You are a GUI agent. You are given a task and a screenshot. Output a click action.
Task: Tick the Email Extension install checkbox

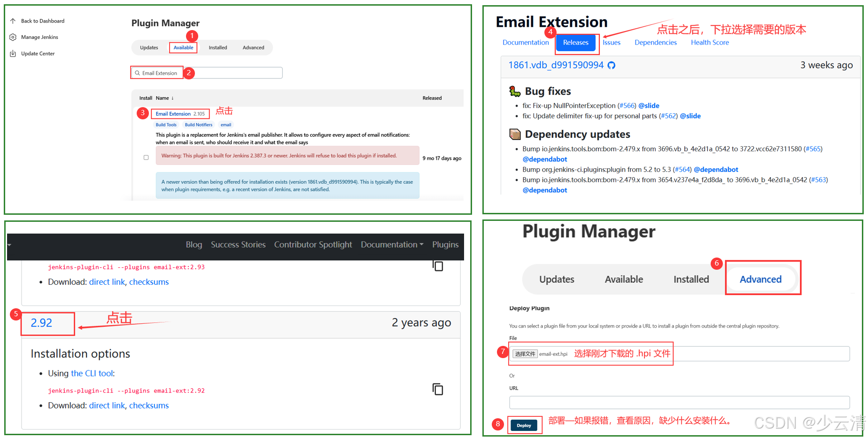(x=146, y=157)
